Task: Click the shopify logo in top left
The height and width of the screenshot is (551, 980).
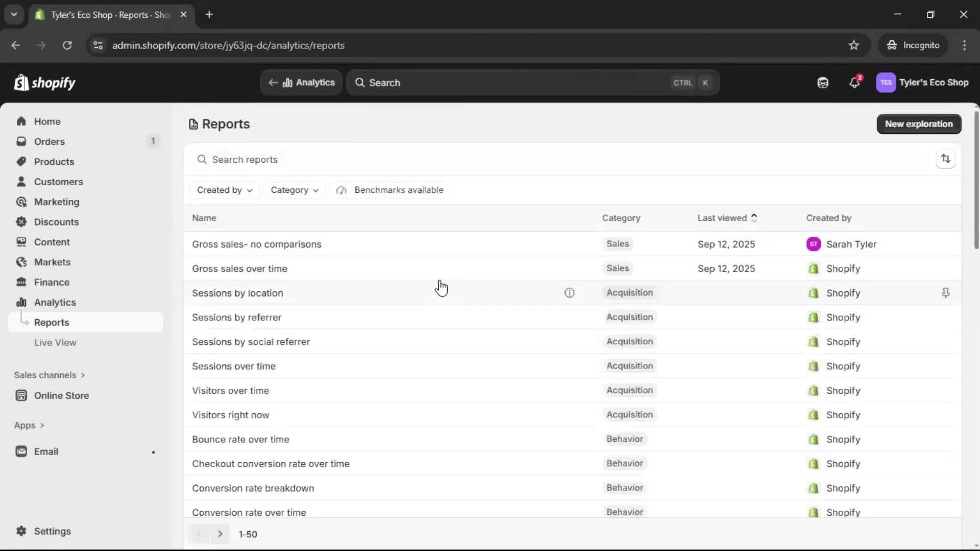Action: (x=44, y=82)
